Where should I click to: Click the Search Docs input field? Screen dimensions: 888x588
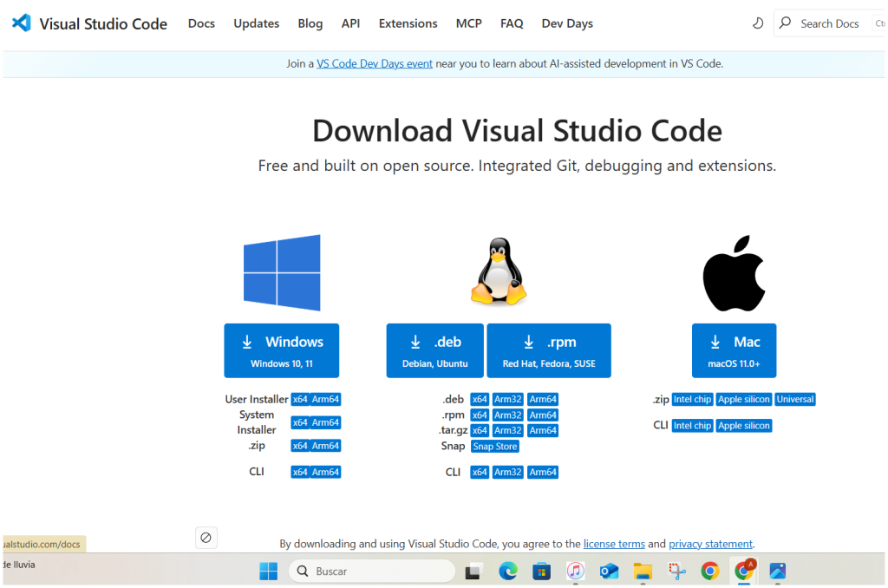pyautogui.click(x=829, y=23)
